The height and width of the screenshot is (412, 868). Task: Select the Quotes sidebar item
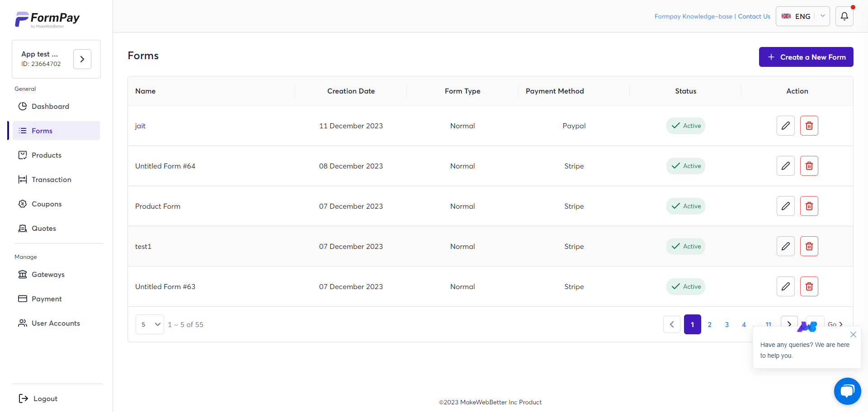[x=43, y=228]
